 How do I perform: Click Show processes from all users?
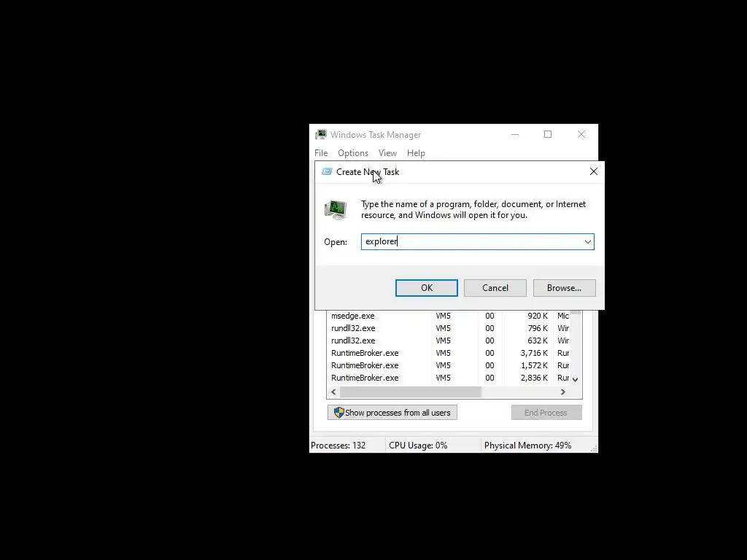[x=392, y=413]
